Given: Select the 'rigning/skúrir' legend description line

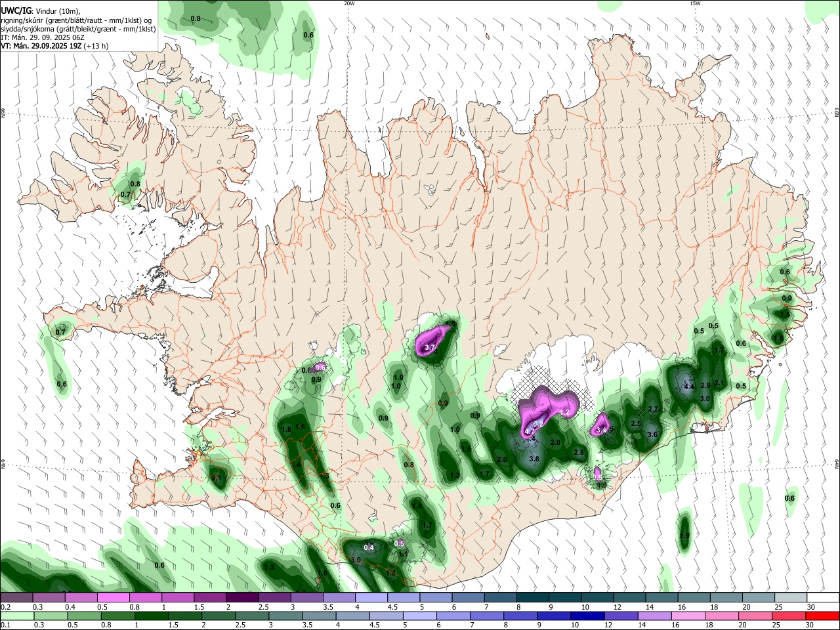Looking at the screenshot, I should coord(75,20).
